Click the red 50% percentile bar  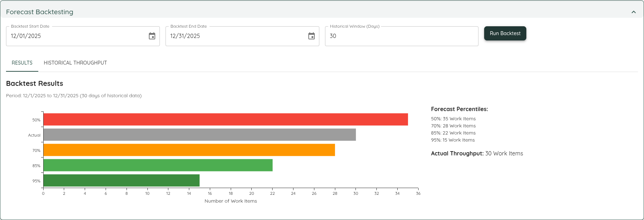226,120
